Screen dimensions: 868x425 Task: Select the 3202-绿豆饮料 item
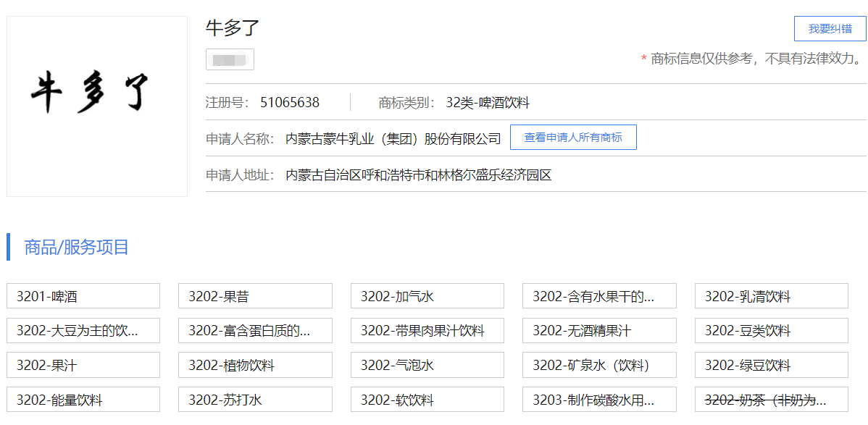coord(772,365)
